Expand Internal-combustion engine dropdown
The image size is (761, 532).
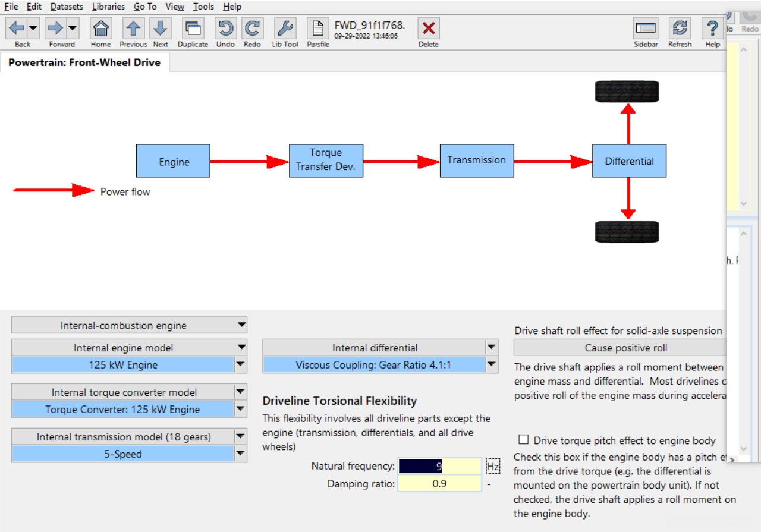coord(241,325)
